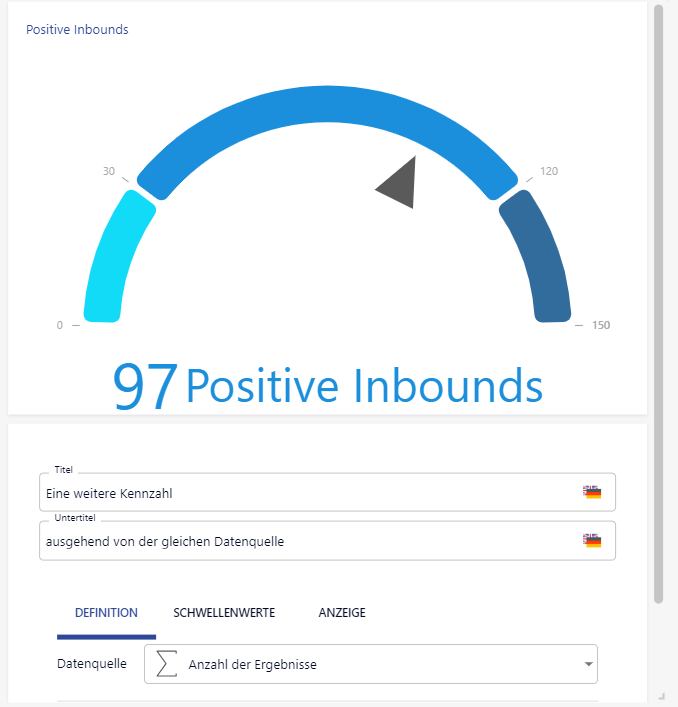Click the 'Anzahl der Ergebnisse' selection text

[x=253, y=664]
